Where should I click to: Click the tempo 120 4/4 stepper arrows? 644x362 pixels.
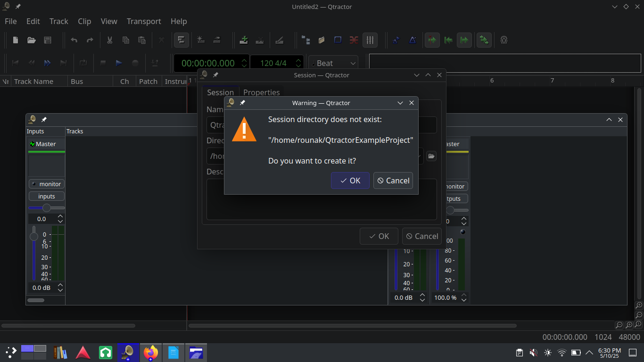pos(298,63)
